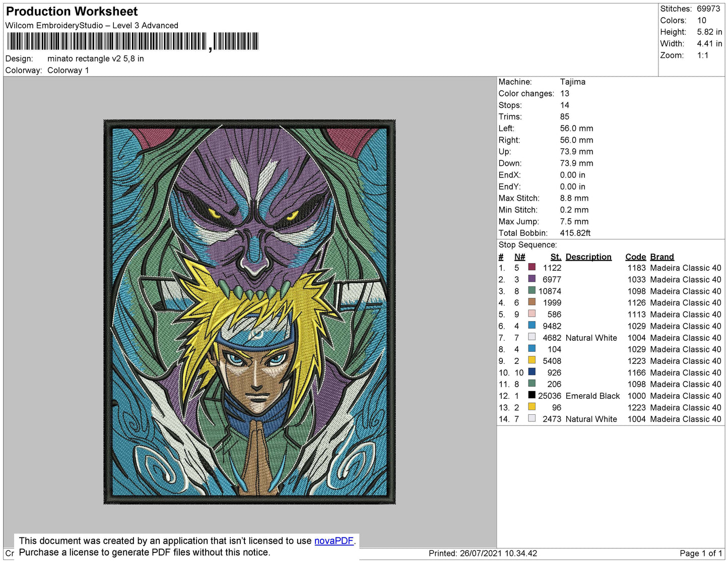
Task: Click the Stitches count value 69973
Action: (x=708, y=9)
